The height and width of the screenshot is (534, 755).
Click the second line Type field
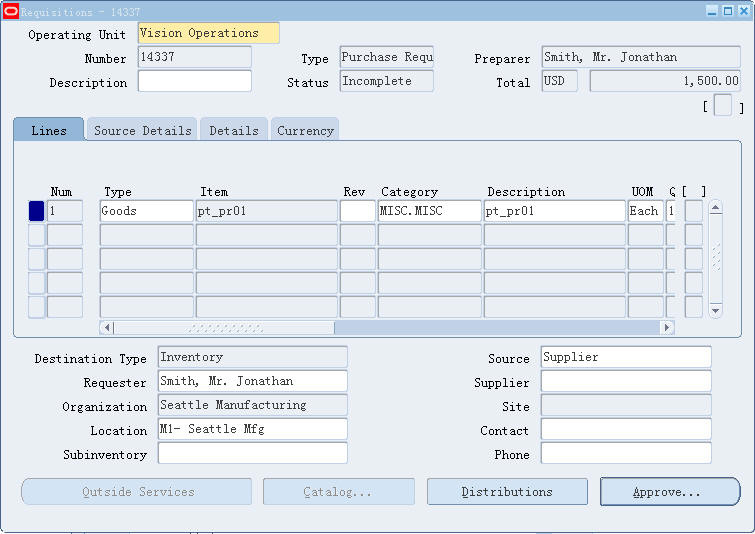pyautogui.click(x=146, y=235)
